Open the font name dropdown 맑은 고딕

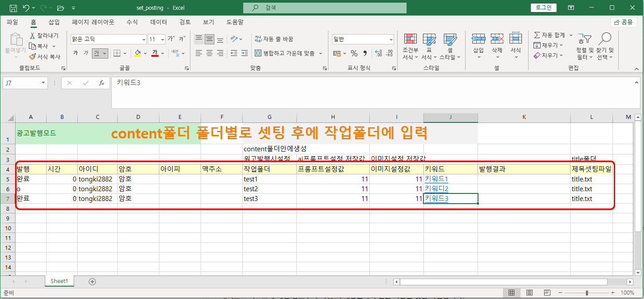[143, 39]
